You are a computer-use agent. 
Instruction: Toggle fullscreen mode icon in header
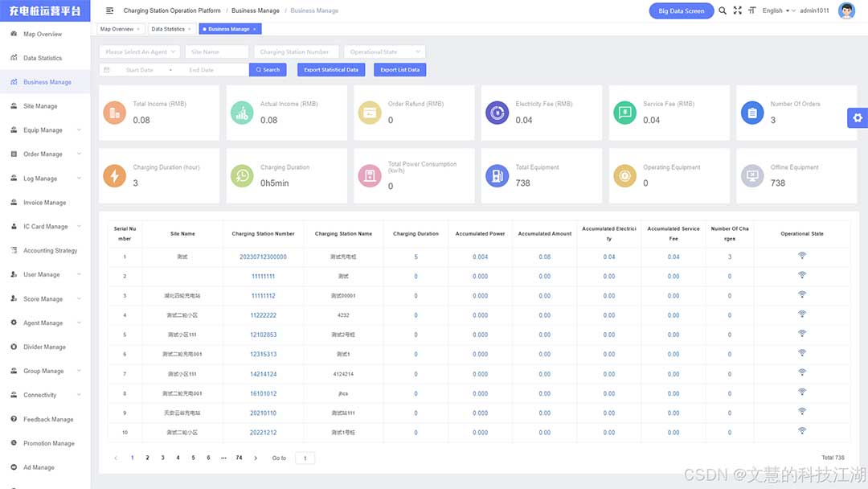(737, 10)
